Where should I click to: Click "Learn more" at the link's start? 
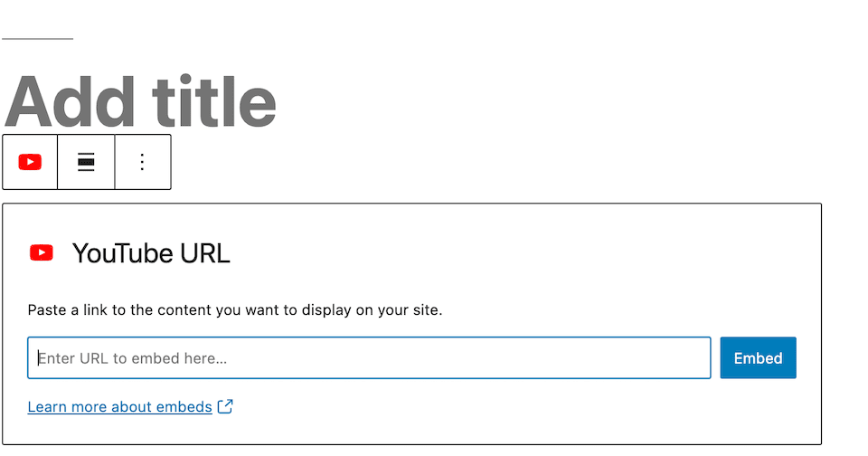pos(67,407)
